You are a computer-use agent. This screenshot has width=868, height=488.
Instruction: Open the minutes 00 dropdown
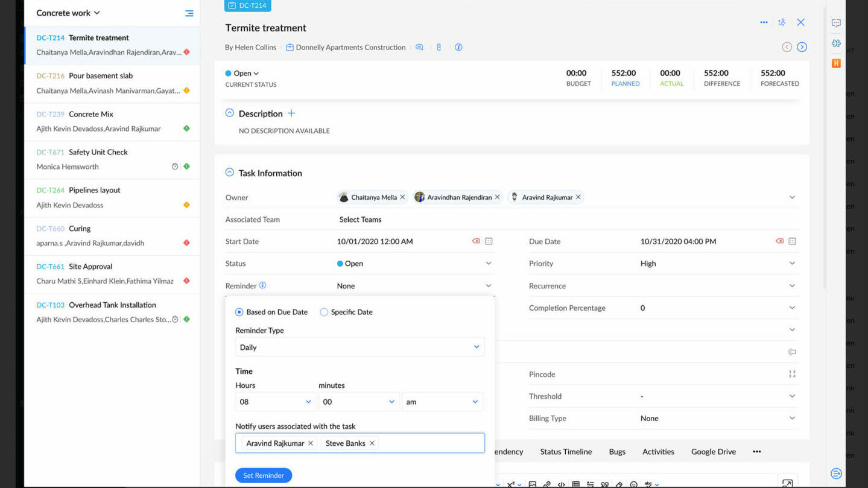[x=359, y=402]
